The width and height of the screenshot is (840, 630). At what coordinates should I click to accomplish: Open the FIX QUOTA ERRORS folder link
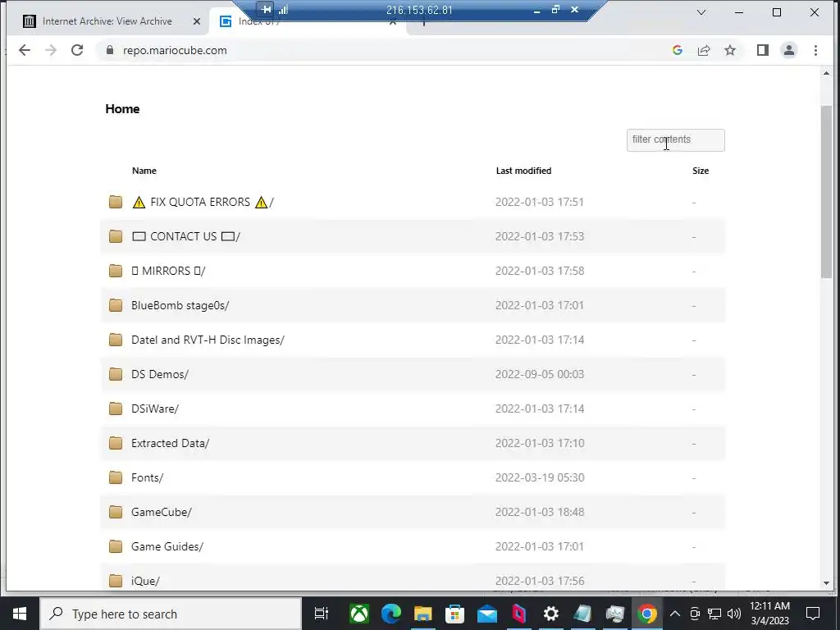point(203,202)
